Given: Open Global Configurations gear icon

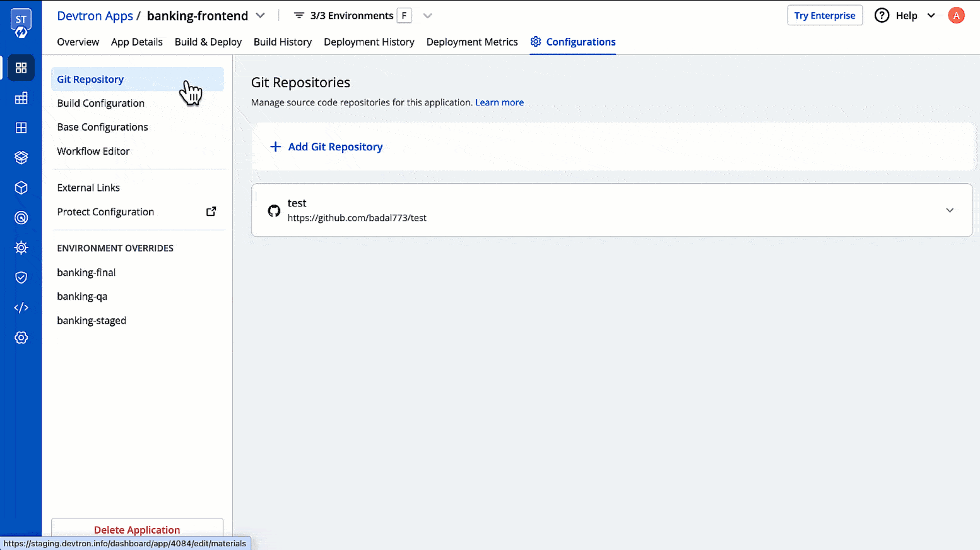Looking at the screenshot, I should pos(21,337).
